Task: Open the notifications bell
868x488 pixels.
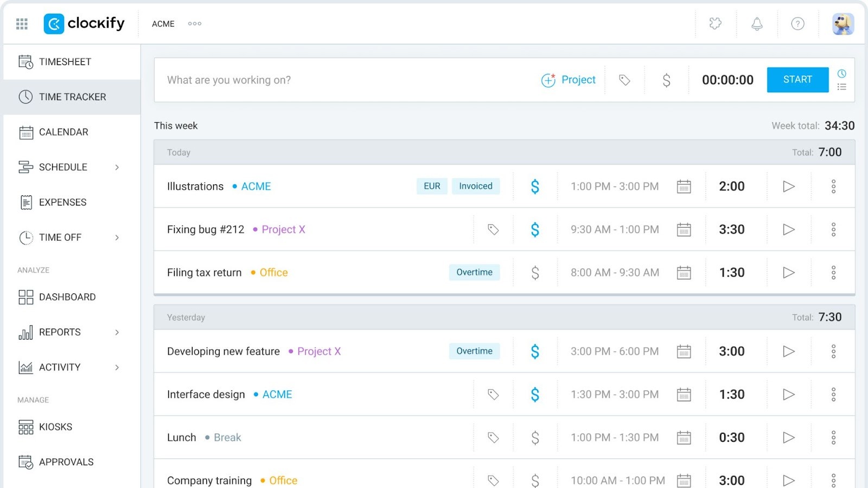Action: coord(756,24)
